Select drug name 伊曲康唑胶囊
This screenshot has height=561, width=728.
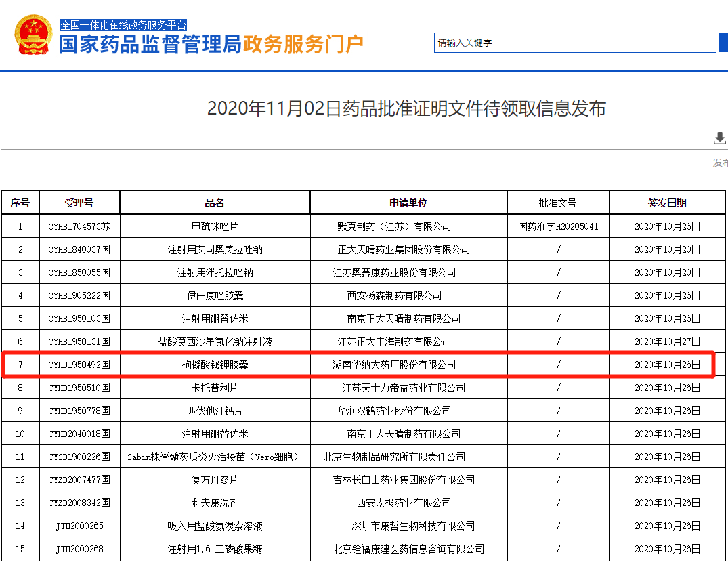(x=215, y=296)
